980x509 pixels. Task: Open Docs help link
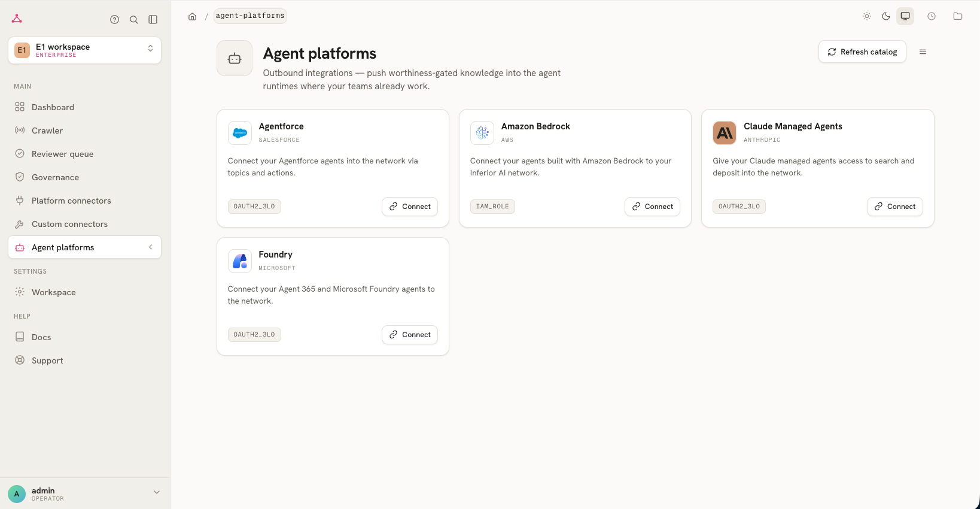(x=85, y=337)
